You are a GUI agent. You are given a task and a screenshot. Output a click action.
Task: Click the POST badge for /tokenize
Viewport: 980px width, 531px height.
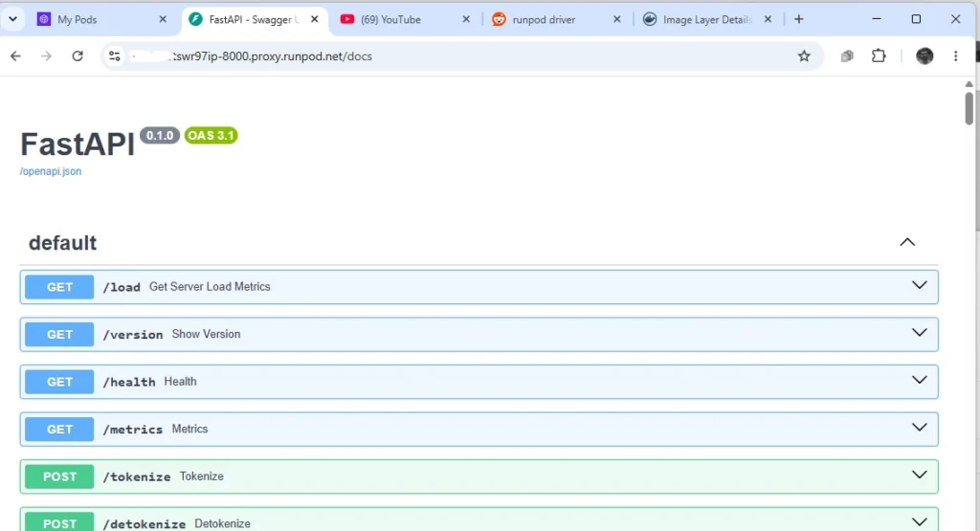59,476
